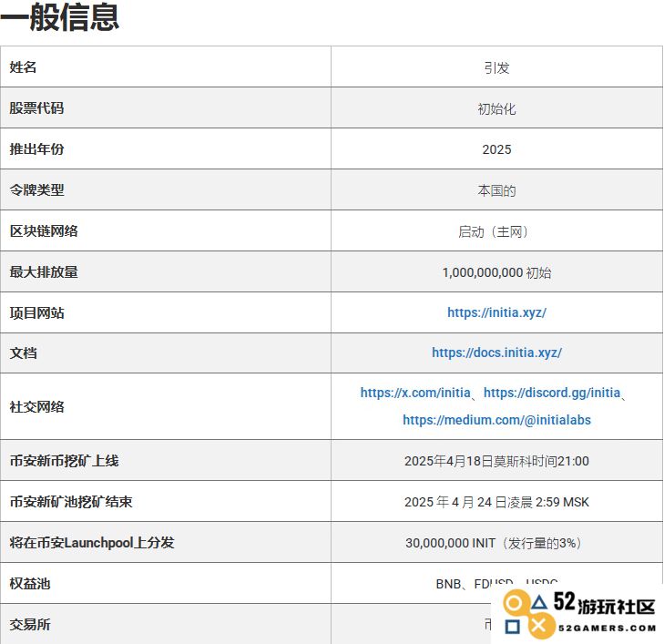Viewport: 664px width, 644px height.
Task: Click the 推出年份 label
Action: click(x=36, y=149)
